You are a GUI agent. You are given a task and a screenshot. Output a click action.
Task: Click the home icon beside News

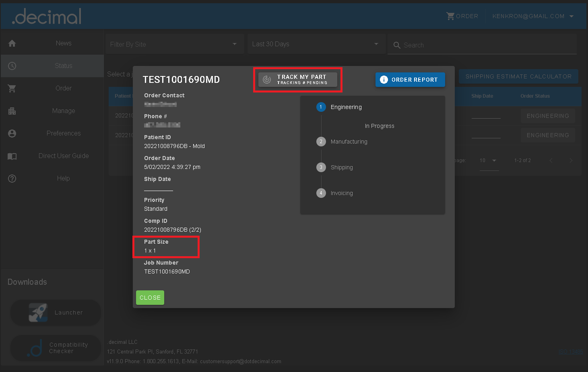coord(12,43)
